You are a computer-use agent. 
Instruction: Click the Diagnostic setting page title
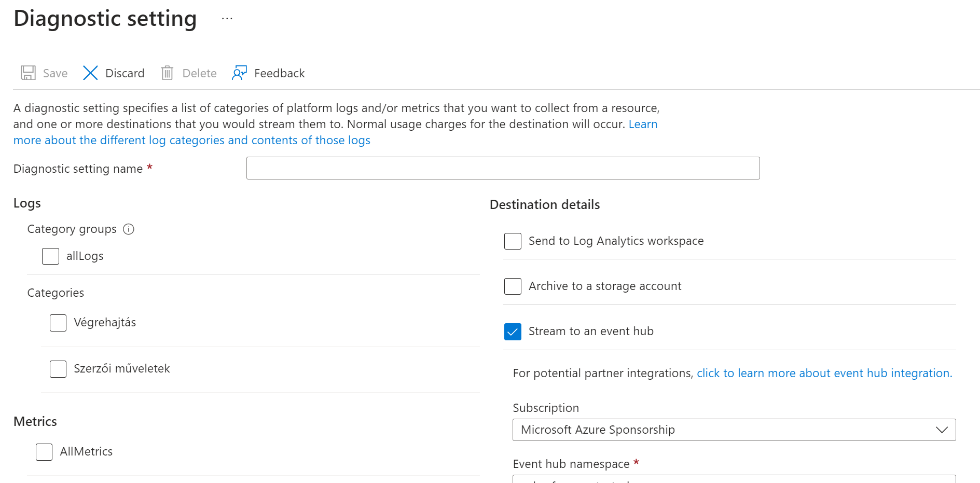point(105,19)
